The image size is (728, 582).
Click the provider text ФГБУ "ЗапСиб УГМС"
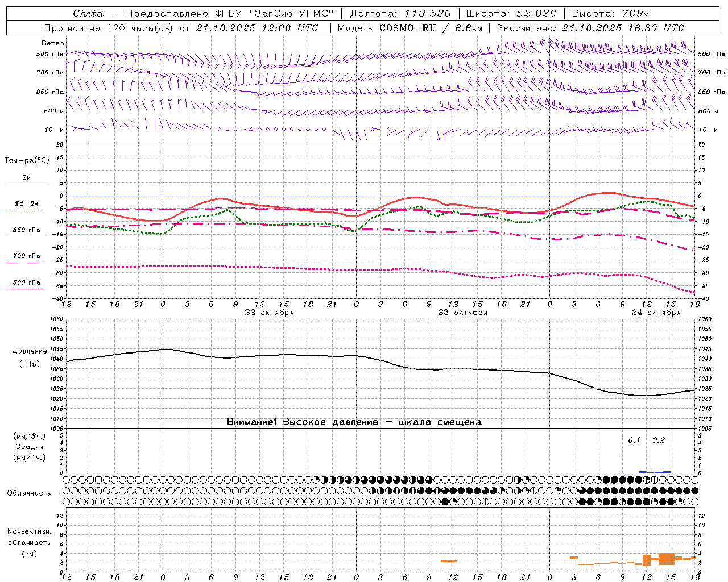(275, 14)
